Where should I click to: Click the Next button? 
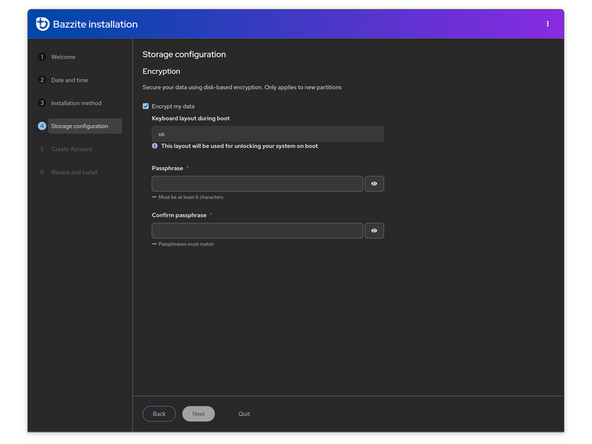pos(199,414)
